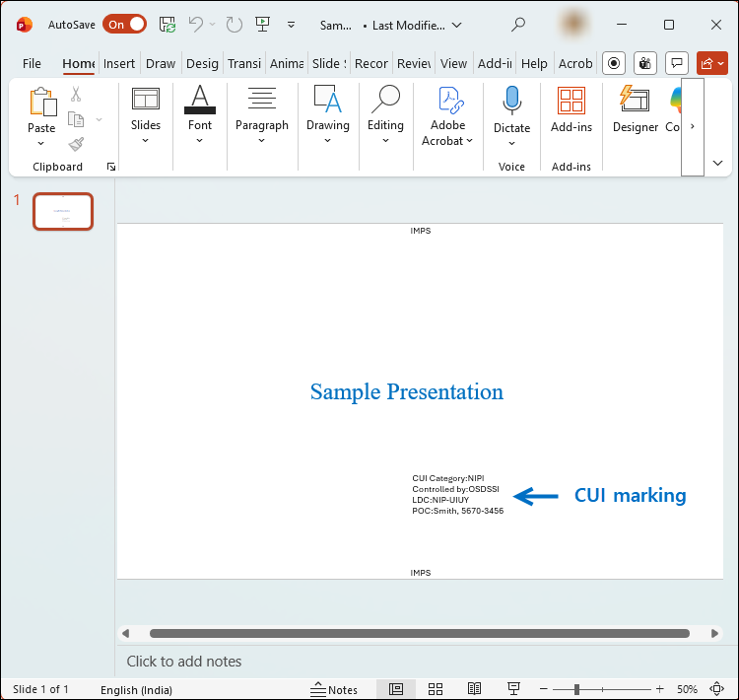
Task: Click the Add-ins icon
Action: 571,101
